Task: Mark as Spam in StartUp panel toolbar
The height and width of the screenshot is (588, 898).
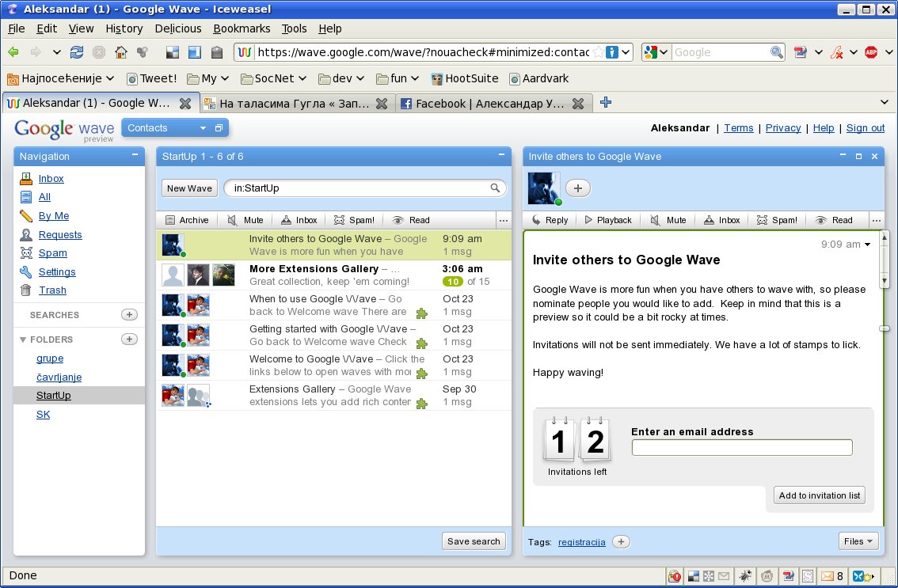Action: [354, 220]
